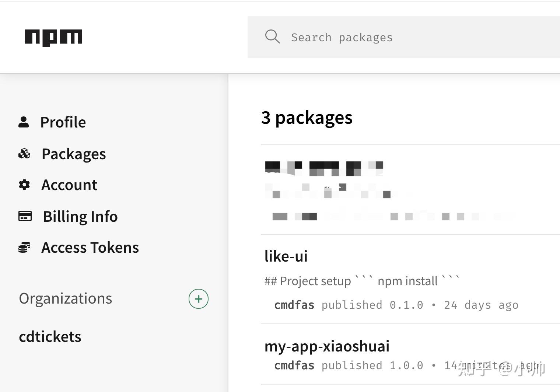
Task: Open Account settings via the gear icon
Action: pyautogui.click(x=24, y=185)
